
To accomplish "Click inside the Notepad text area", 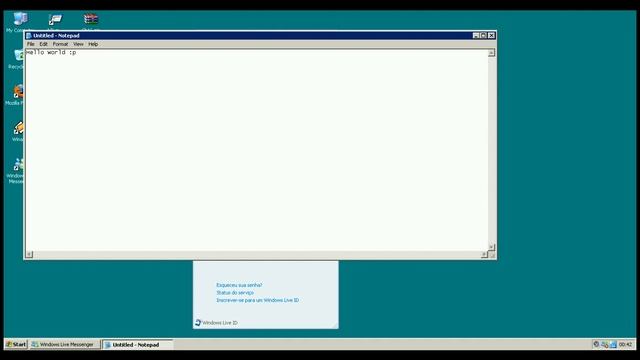I will click(x=257, y=150).
